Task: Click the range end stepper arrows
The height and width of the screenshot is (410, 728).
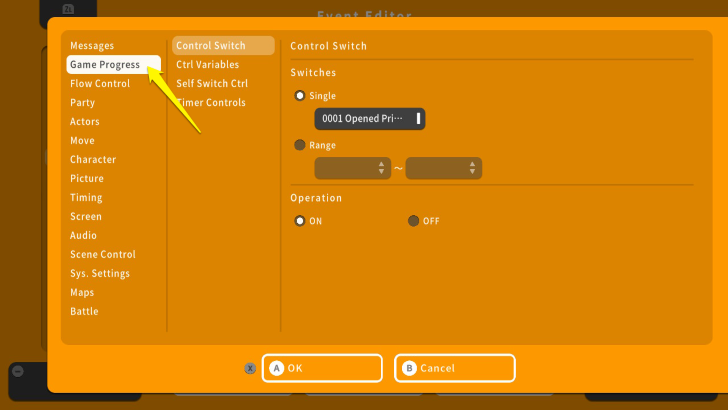Action: (472, 168)
